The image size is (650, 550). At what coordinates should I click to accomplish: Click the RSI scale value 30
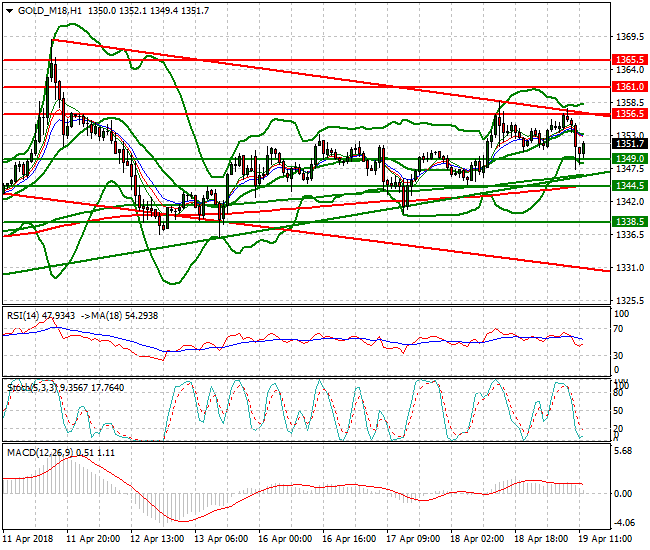[618, 356]
